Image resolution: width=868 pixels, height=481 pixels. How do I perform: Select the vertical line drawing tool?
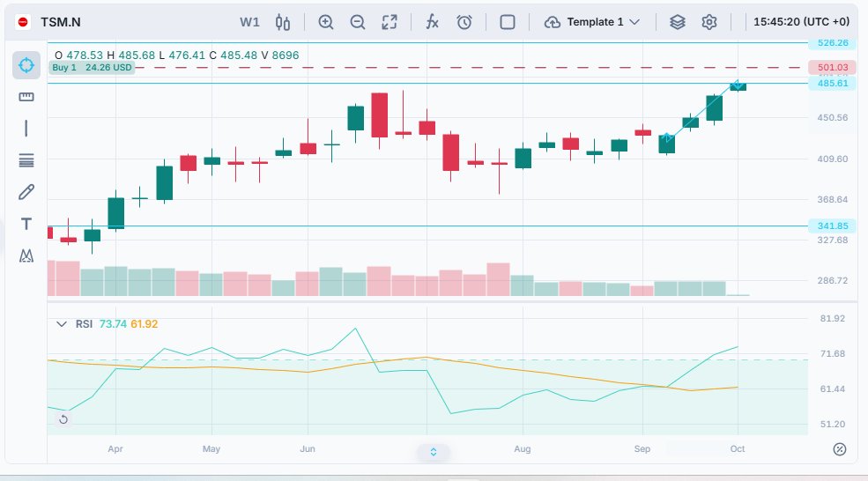click(26, 129)
